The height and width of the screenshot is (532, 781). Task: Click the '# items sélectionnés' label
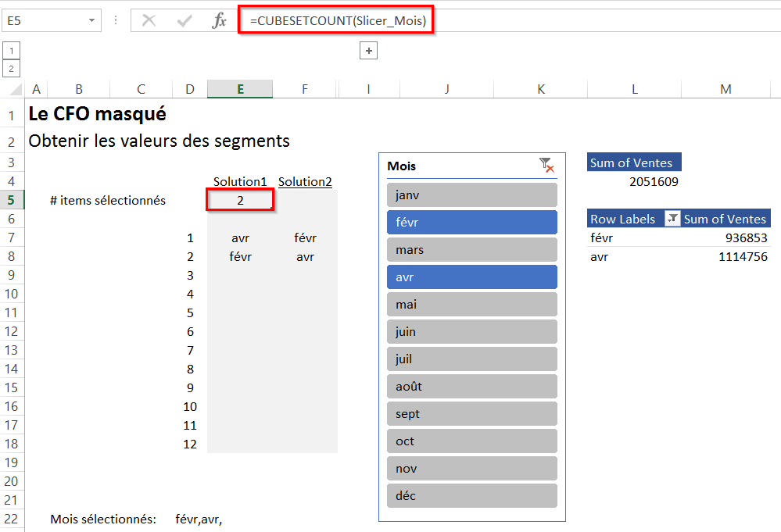(108, 200)
